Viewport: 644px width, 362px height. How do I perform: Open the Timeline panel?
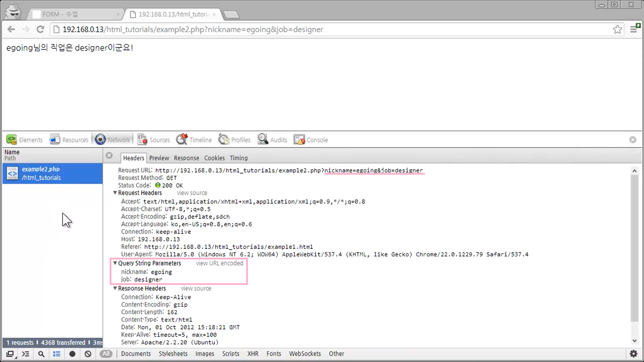pyautogui.click(x=194, y=140)
